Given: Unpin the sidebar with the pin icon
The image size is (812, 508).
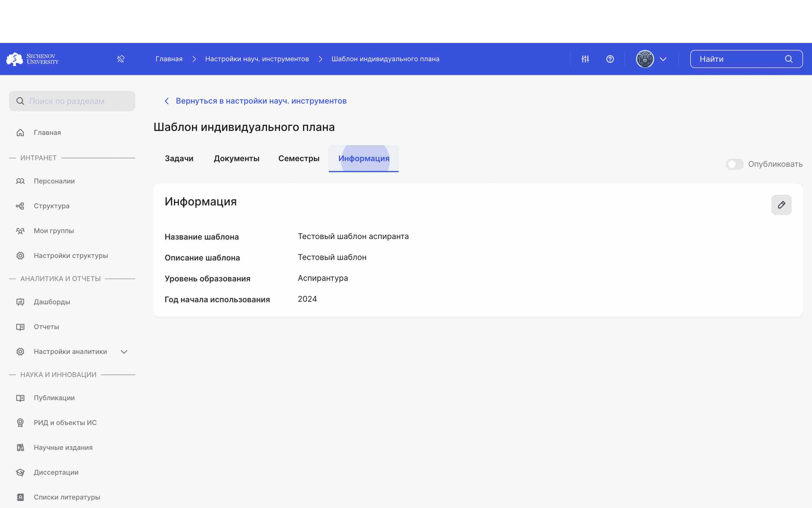Looking at the screenshot, I should tap(121, 59).
